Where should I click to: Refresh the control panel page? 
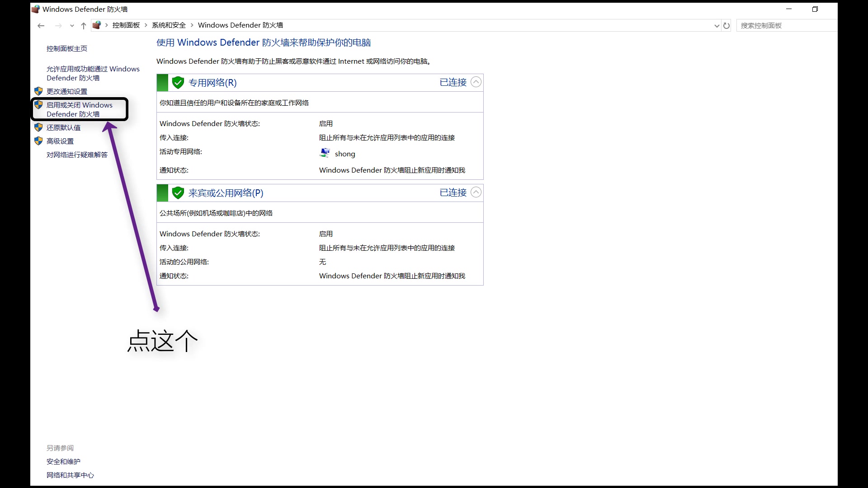pos(726,26)
